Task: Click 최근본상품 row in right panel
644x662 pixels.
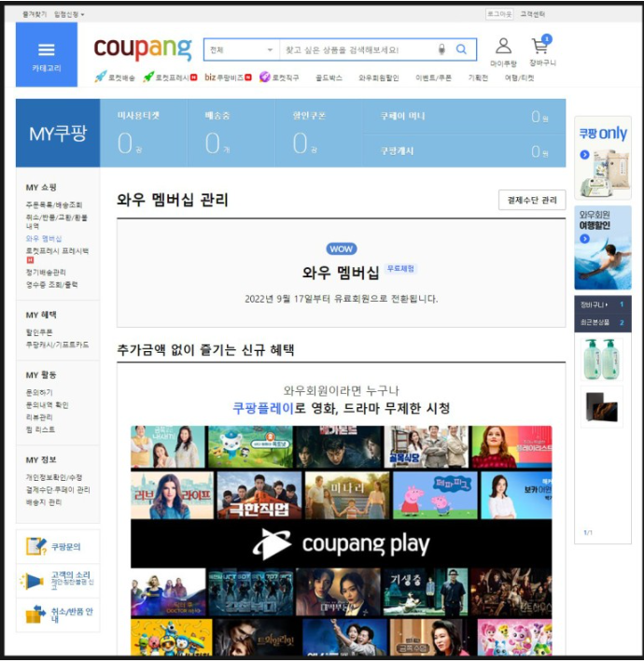Action: tap(603, 322)
